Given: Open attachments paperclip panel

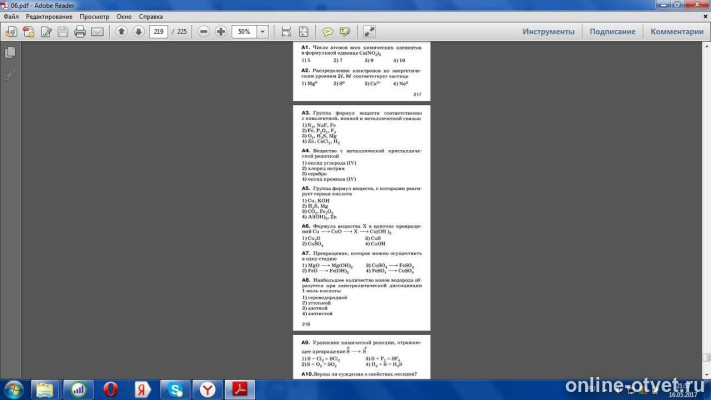Looking at the screenshot, I should [10, 73].
